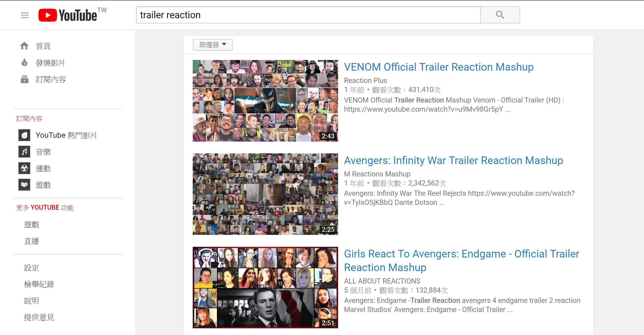Open the YouTube 熱門影片 channel icon
The width and height of the screenshot is (644, 335).
click(24, 135)
